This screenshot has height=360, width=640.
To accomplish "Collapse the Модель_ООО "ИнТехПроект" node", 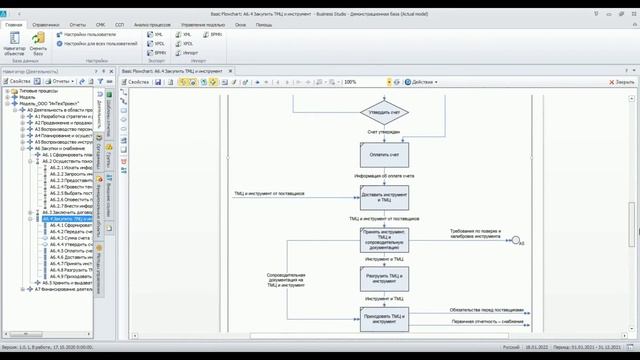I will pos(7,104).
